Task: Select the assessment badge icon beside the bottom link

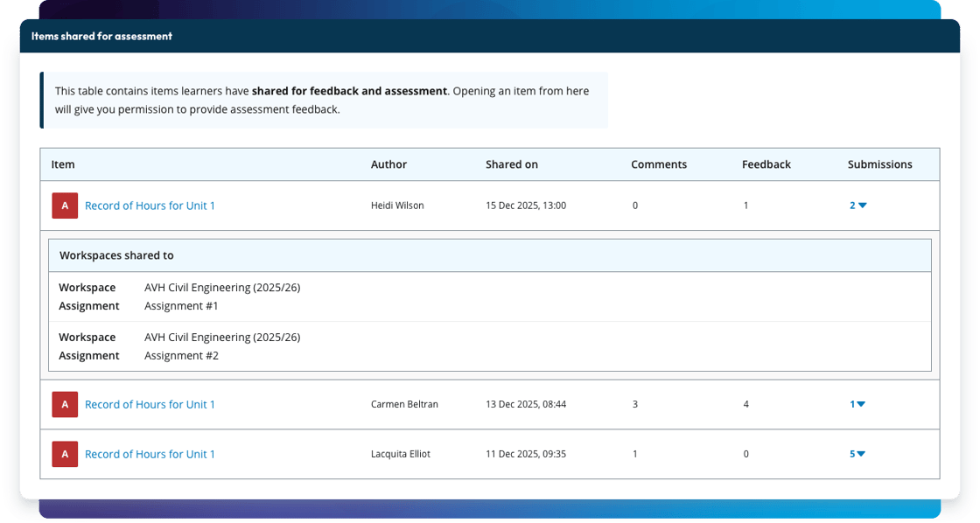Action: coord(65,454)
